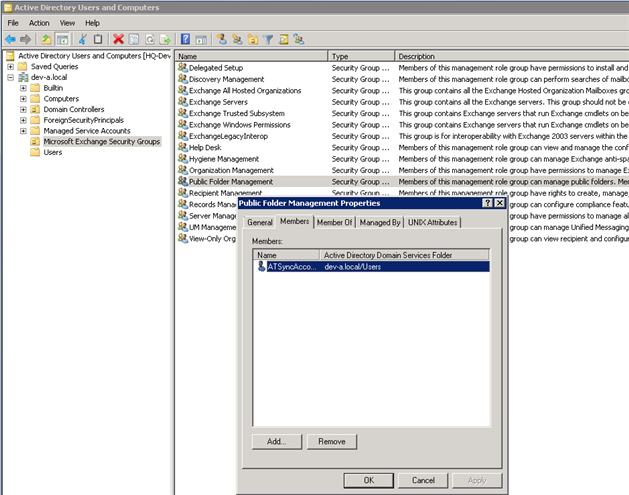This screenshot has width=629, height=495.
Task: Expand the Domain Controllers node
Action: tap(23, 109)
